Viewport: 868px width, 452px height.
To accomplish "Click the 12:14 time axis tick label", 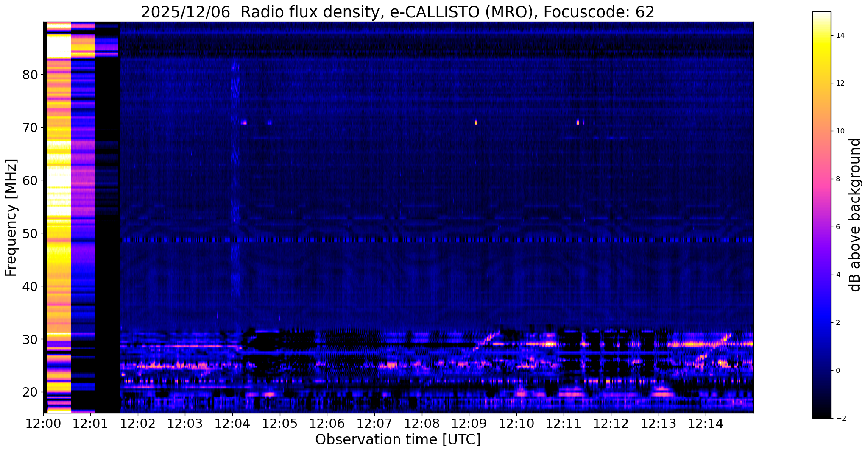I will pos(706,423).
